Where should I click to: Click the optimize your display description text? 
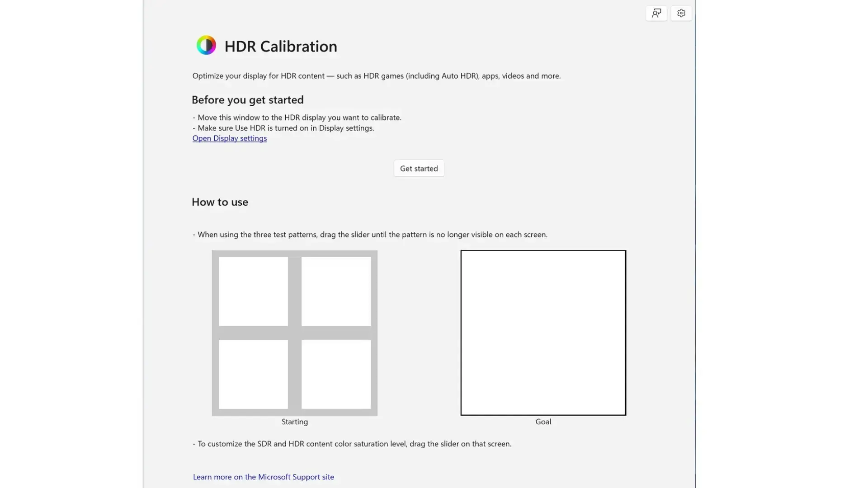376,76
